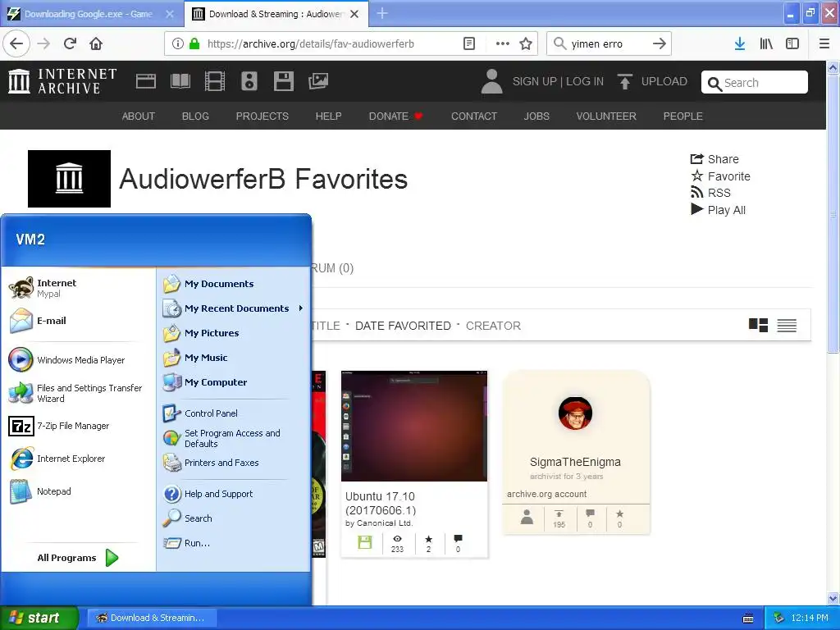Close the Download & Streaming tab
The height and width of the screenshot is (630, 840).
tap(354, 14)
